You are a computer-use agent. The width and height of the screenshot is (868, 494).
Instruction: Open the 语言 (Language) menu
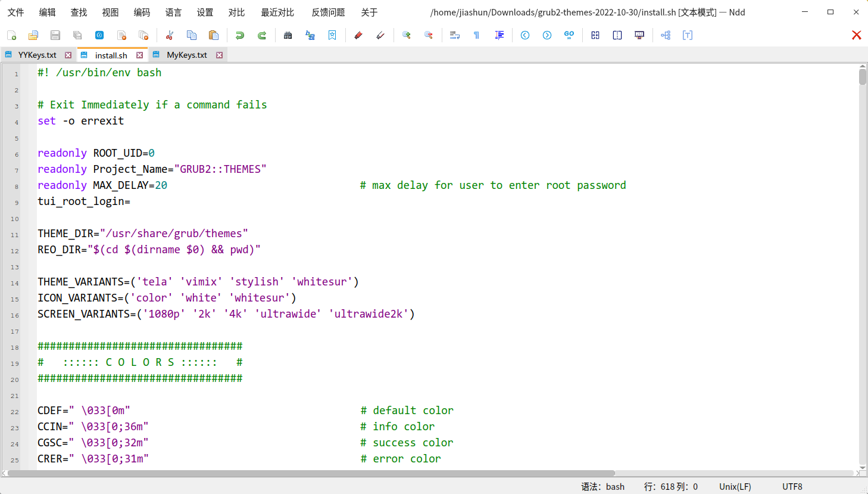173,13
